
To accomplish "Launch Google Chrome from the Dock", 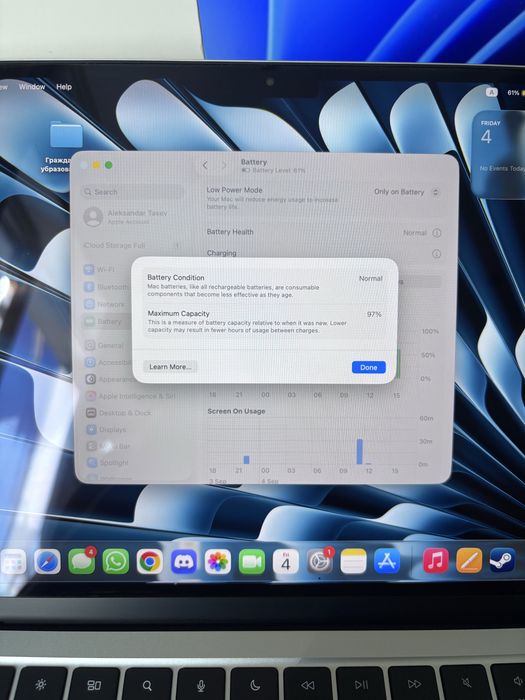I will click(150, 562).
